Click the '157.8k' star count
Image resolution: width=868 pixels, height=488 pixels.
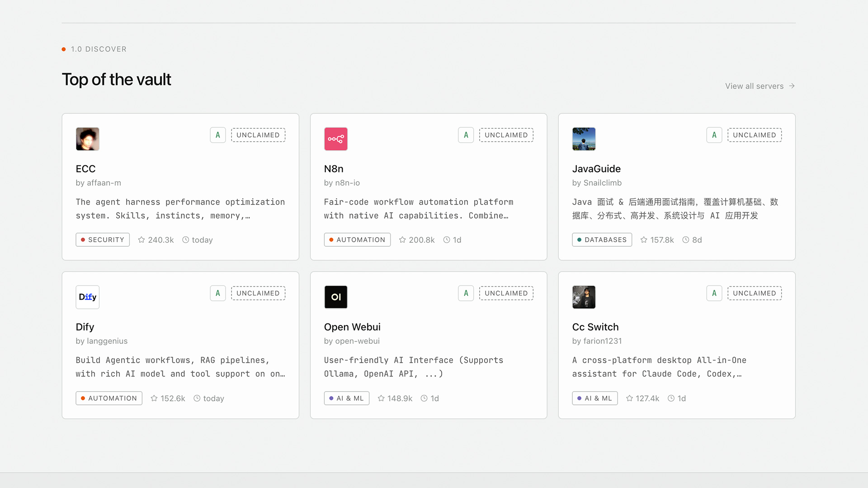[x=662, y=240]
